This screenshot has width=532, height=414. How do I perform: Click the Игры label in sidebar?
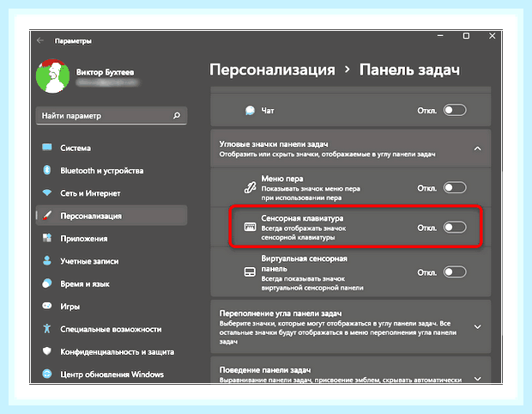point(70,307)
